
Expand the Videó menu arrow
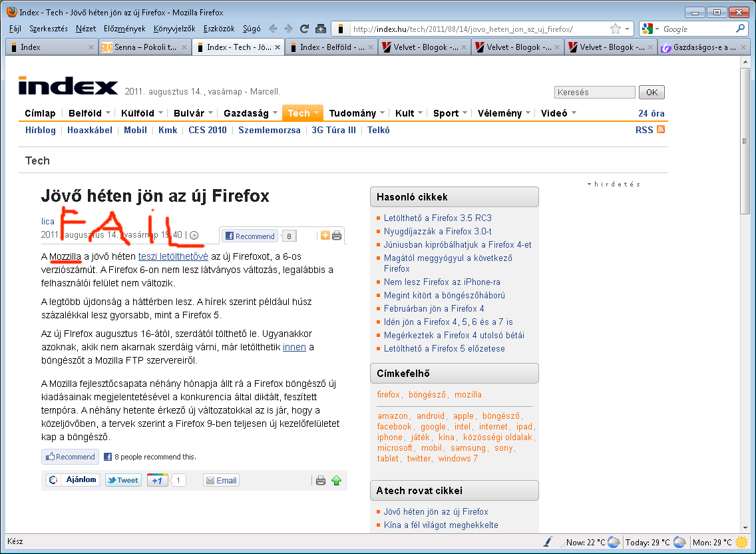[574, 113]
